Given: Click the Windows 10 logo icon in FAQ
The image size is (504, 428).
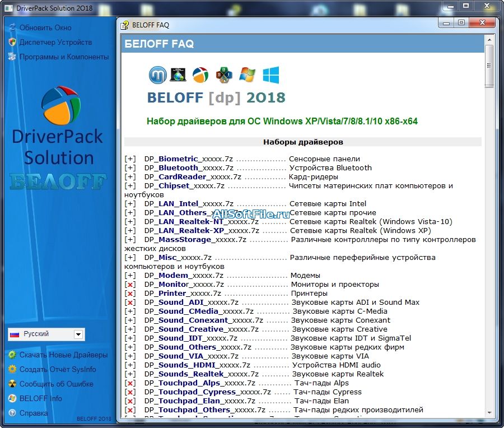Looking at the screenshot, I should (271, 75).
